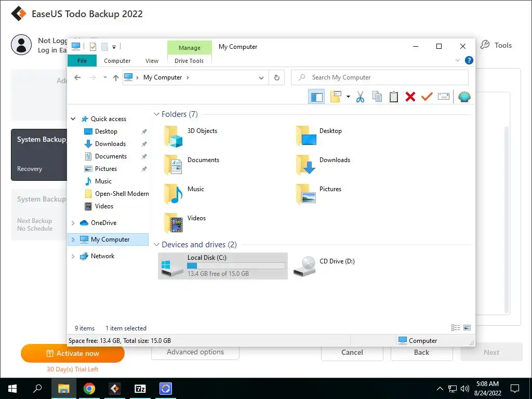
Task: Click Cancel button in EaseUS window
Action: point(352,353)
